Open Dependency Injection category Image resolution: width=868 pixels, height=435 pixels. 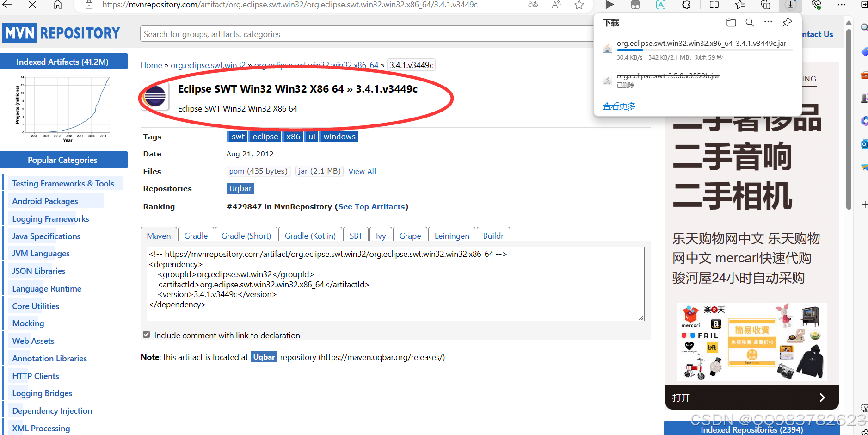[x=52, y=411]
